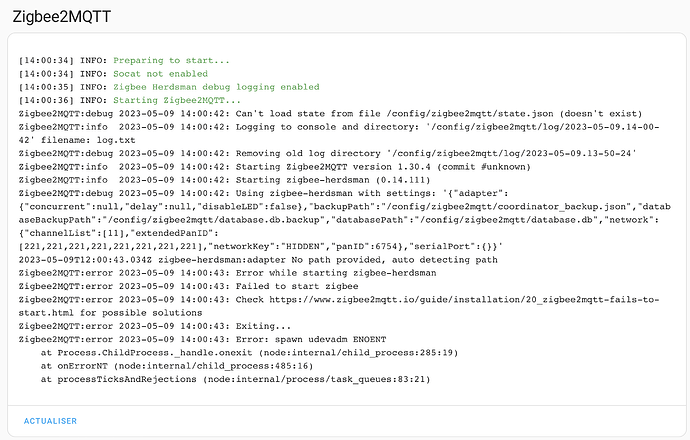Click the Zigbee2MQTT card title

(x=62, y=17)
